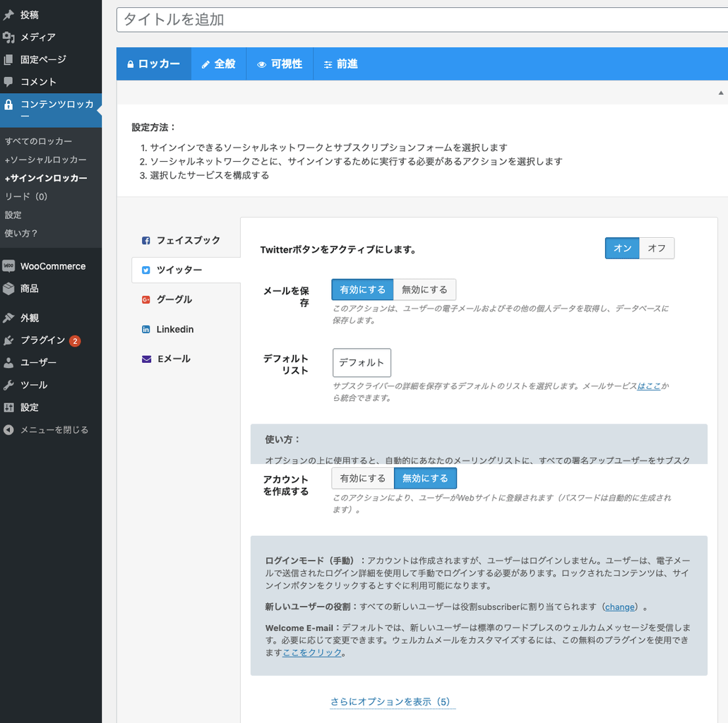Disable save email (メールを保存) option
Viewport: 728px width, 723px height.
click(424, 289)
